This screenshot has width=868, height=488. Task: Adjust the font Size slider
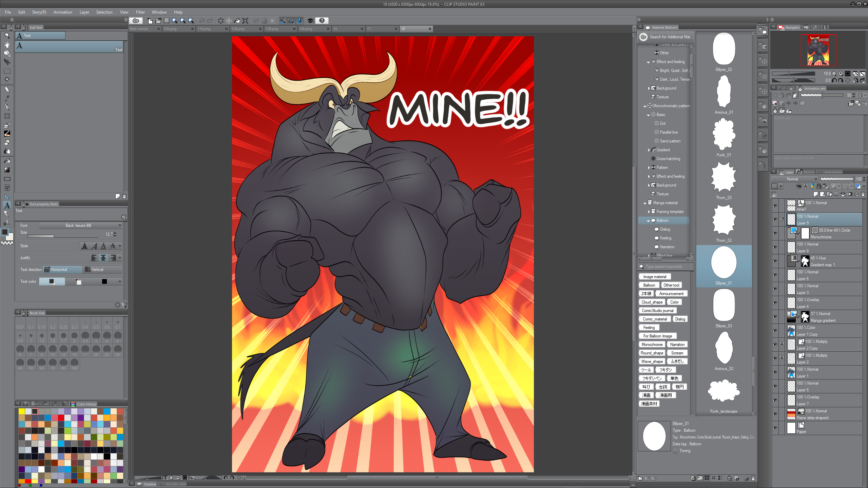[x=62, y=236]
